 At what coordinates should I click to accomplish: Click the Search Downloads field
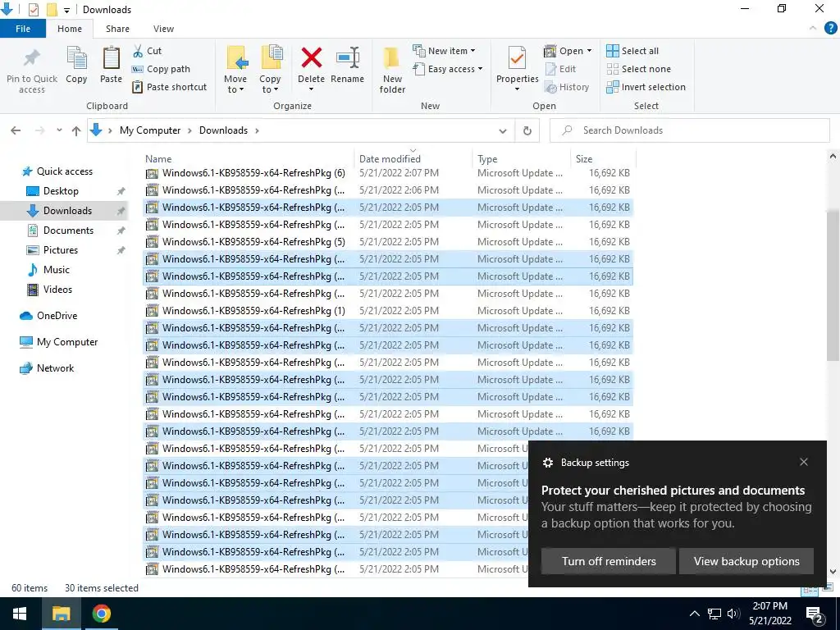[x=689, y=130]
